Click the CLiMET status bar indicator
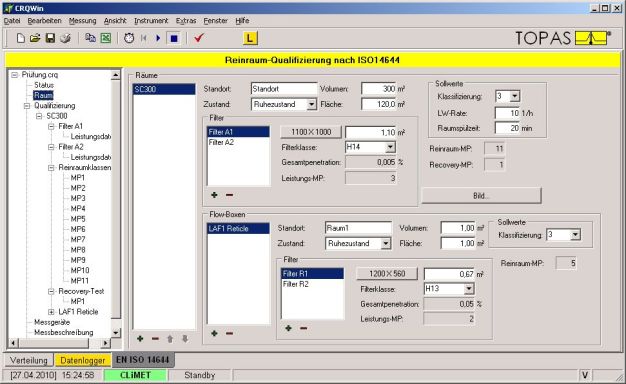The height and width of the screenshot is (384, 626). click(135, 375)
